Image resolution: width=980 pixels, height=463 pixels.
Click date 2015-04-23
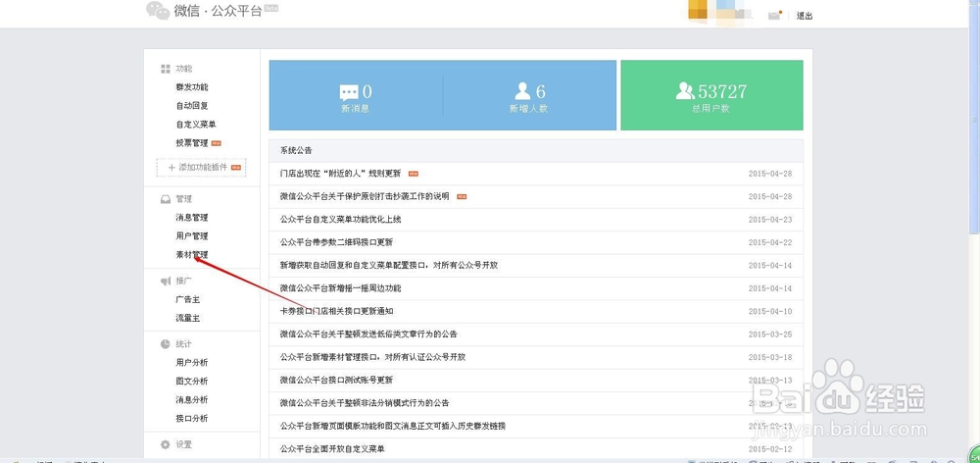tap(770, 220)
